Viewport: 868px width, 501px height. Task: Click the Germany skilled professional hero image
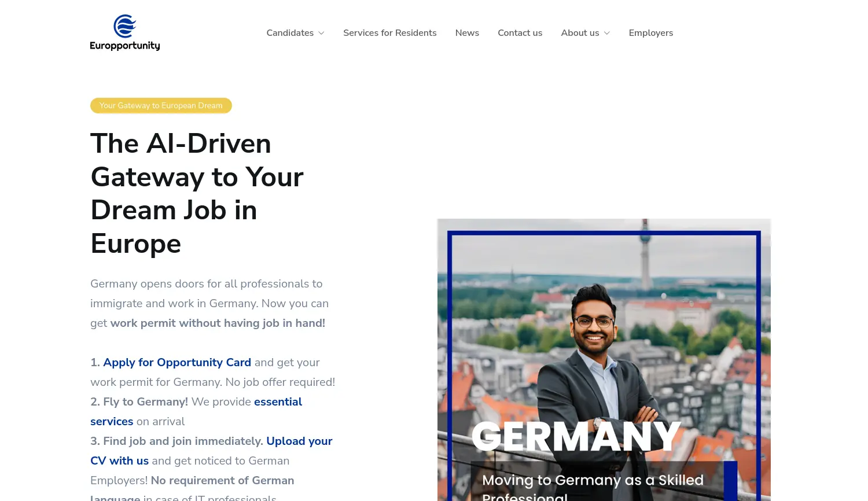(604, 359)
